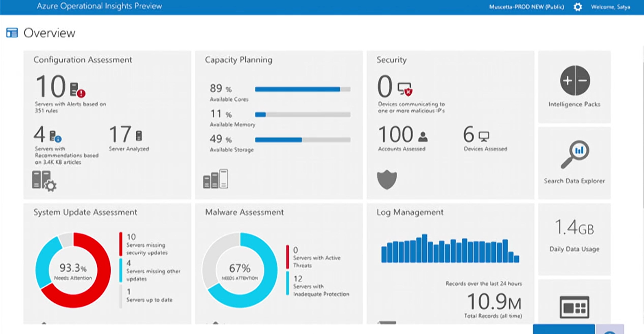The image size is (644, 334).
Task: Click the "Devices Assessed" label
Action: click(x=485, y=149)
